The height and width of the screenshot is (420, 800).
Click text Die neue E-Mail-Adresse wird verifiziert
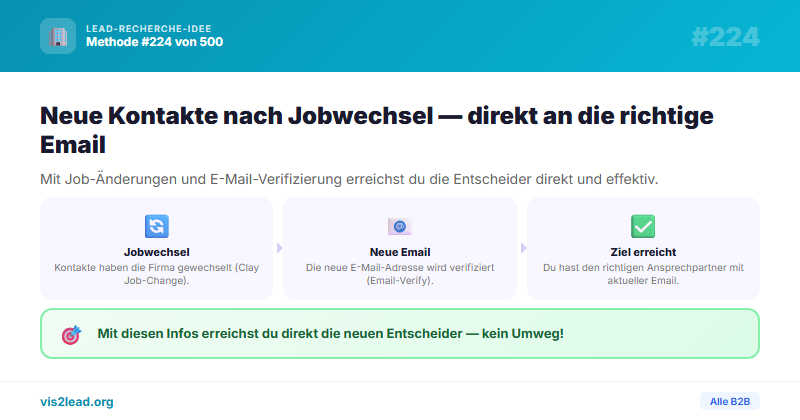coord(400,274)
